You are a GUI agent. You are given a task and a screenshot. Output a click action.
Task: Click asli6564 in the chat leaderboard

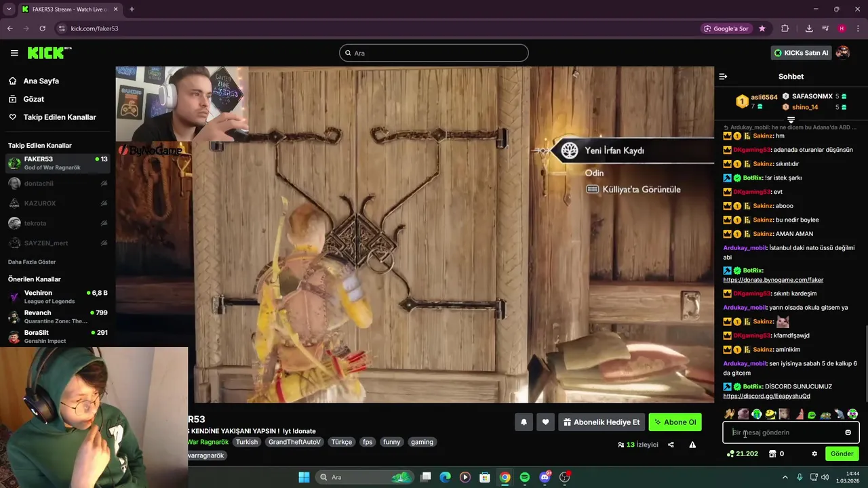pyautogui.click(x=764, y=97)
